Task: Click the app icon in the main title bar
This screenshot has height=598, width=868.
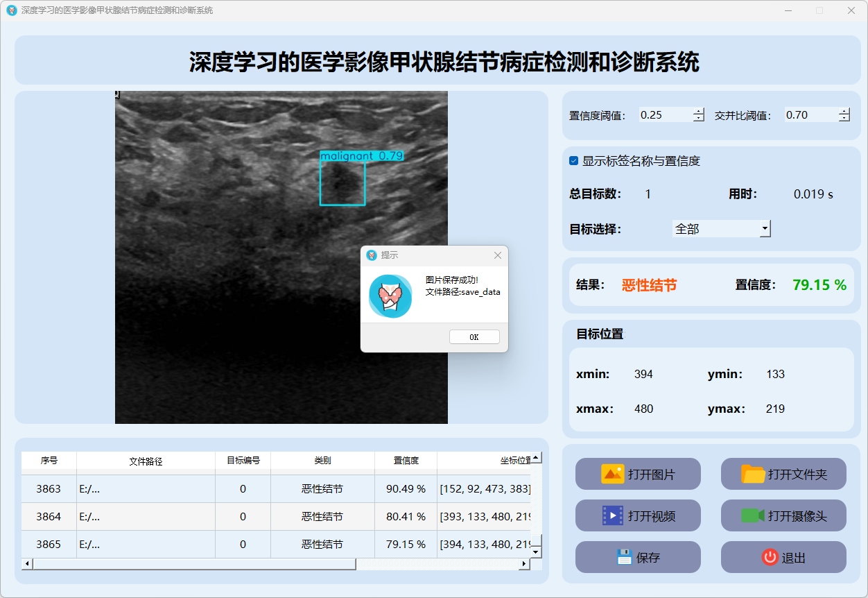Action: (x=11, y=10)
